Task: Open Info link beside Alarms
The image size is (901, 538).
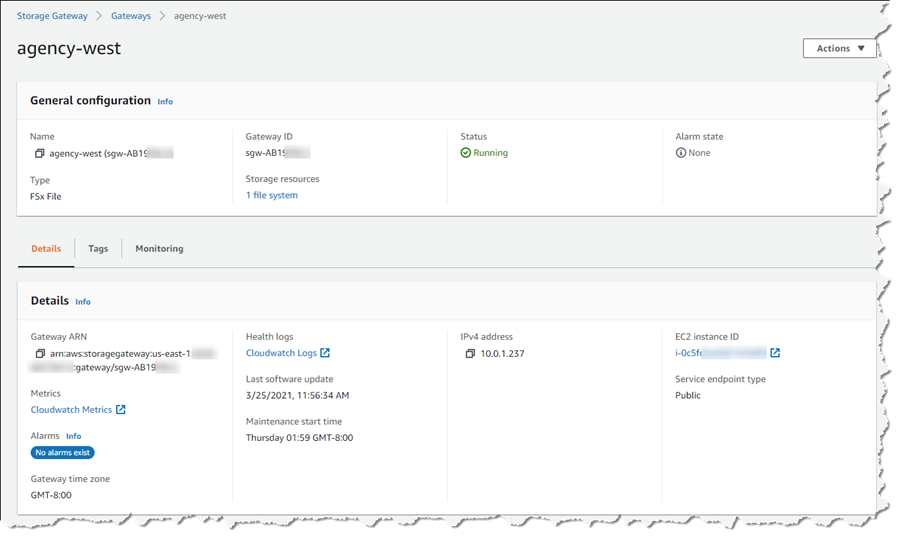Action: pyautogui.click(x=74, y=436)
